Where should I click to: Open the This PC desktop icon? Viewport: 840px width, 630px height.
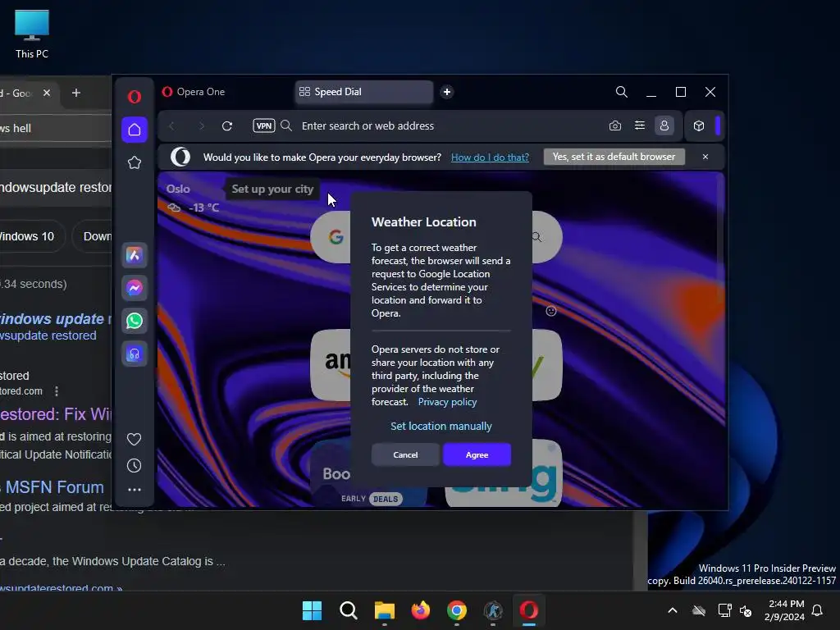(x=32, y=34)
